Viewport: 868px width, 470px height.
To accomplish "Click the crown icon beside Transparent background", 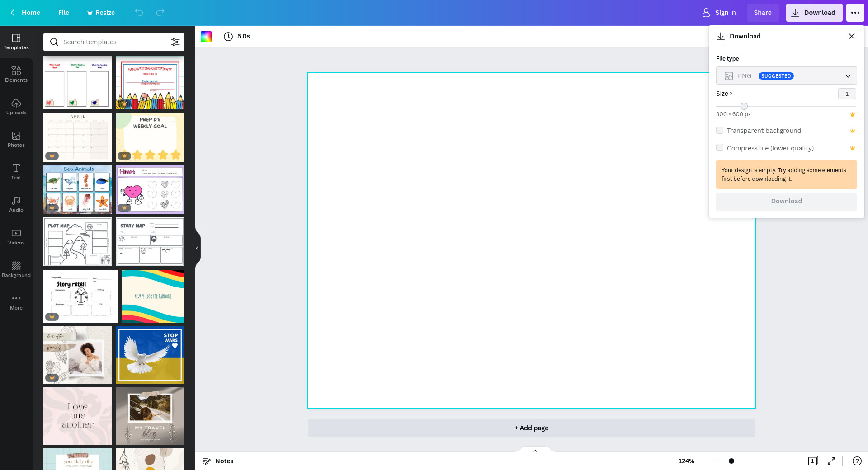I will point(853,131).
